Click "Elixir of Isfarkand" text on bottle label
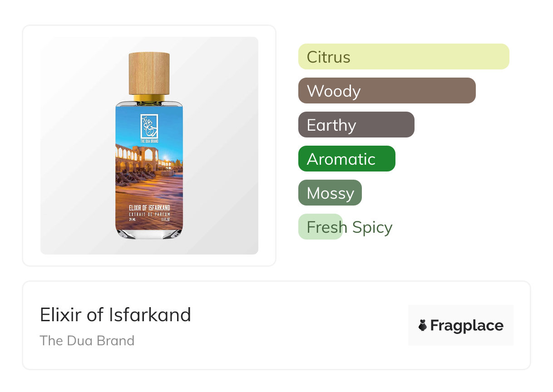 click(x=149, y=208)
